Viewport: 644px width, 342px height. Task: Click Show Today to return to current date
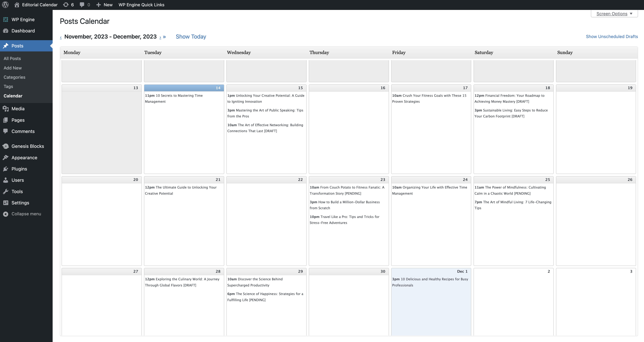point(191,37)
